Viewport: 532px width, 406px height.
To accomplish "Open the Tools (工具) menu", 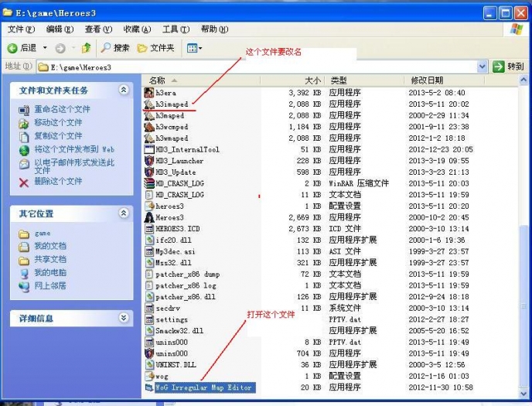I will click(176, 29).
